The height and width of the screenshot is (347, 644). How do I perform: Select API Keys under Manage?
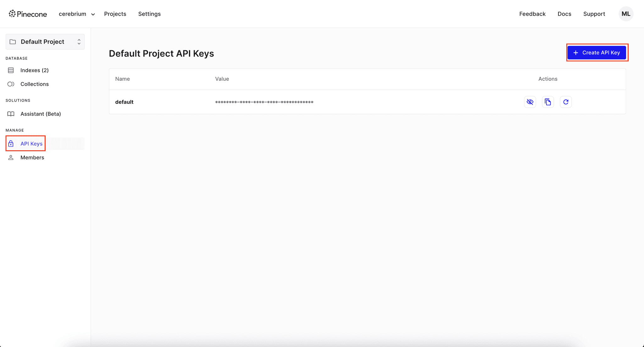[x=31, y=143]
